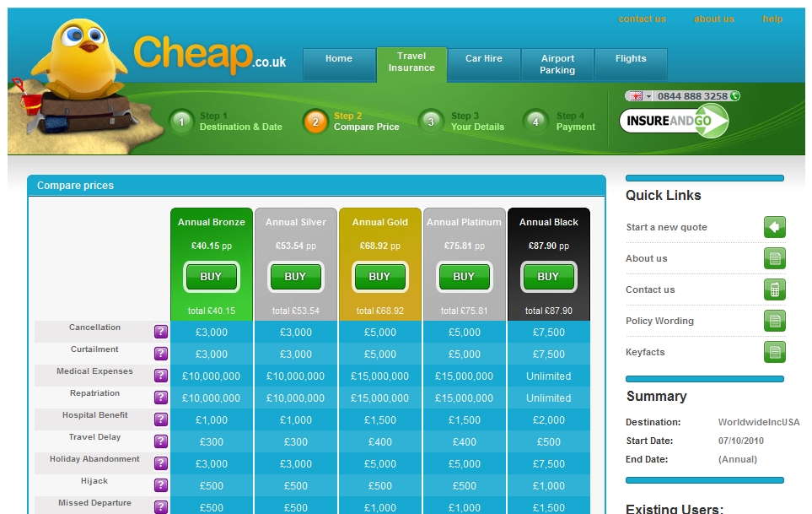Select the Travel Insurance tab

click(x=411, y=64)
